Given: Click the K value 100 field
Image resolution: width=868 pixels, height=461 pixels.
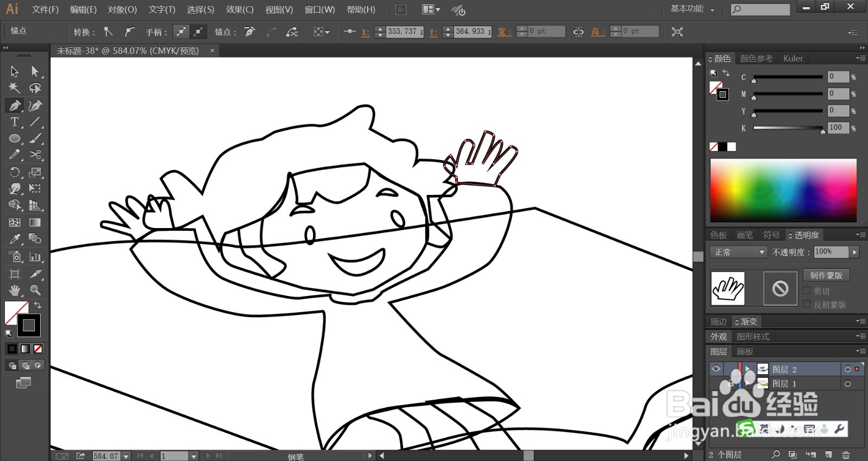Looking at the screenshot, I should click(x=838, y=128).
